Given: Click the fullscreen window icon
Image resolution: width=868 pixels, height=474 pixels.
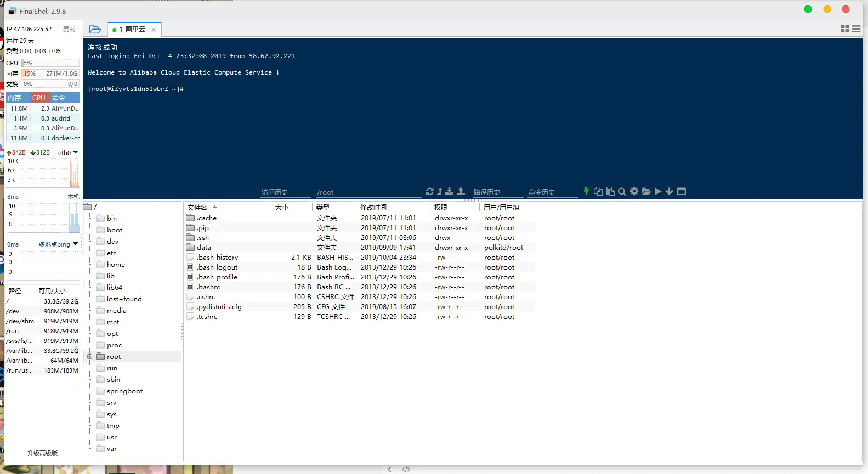Looking at the screenshot, I should coord(682,191).
